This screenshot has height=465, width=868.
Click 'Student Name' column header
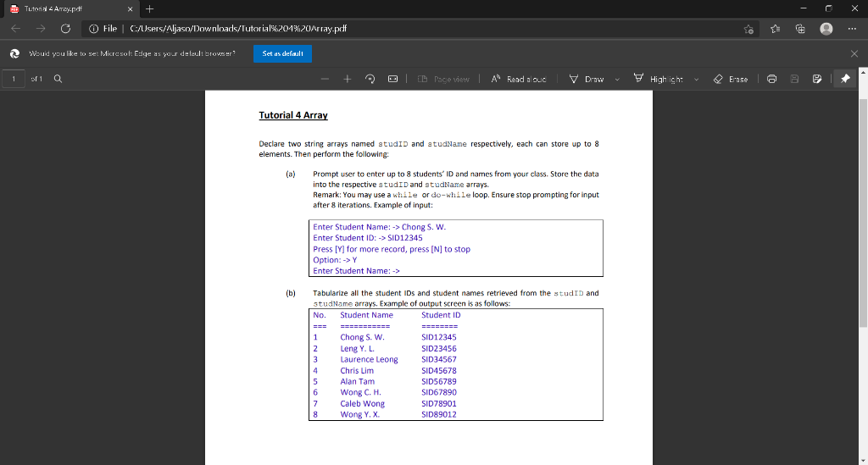[x=366, y=315]
